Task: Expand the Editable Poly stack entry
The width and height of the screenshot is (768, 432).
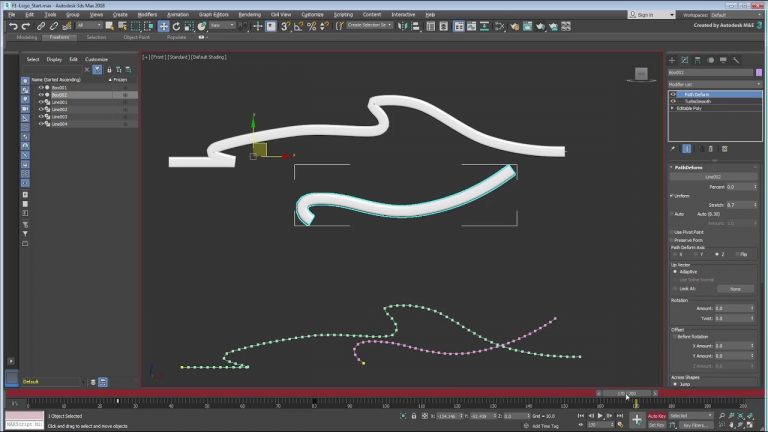Action: click(x=672, y=108)
